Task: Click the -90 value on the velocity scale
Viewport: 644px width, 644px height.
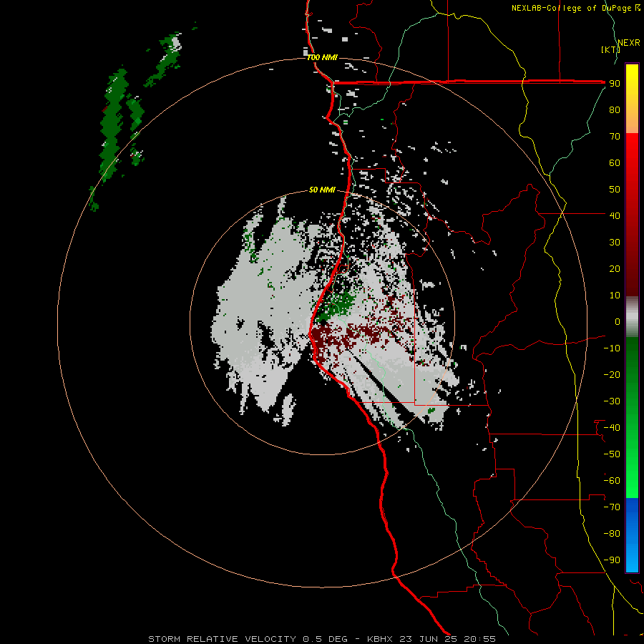Action: 612,560
